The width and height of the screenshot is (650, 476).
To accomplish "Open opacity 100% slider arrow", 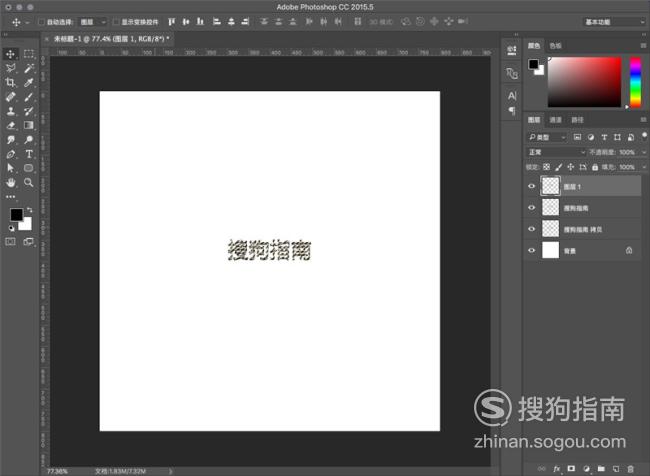I will click(644, 152).
